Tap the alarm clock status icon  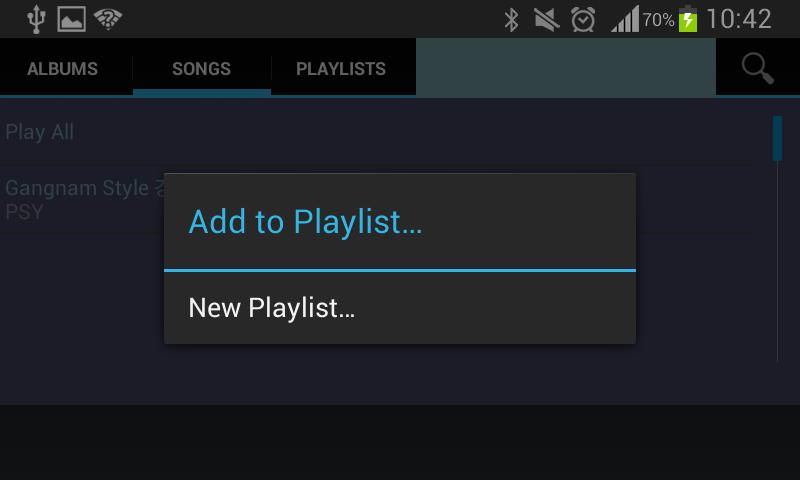click(x=583, y=20)
